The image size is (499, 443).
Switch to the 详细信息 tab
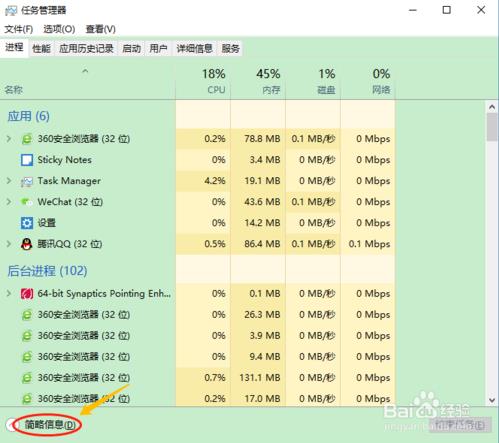(194, 49)
